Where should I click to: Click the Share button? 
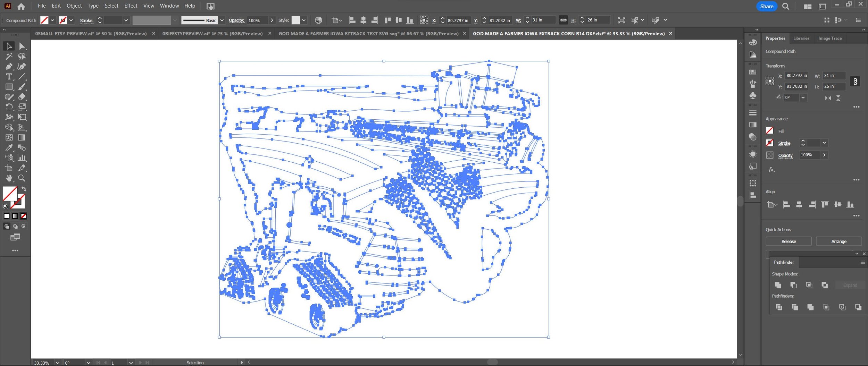pos(767,6)
